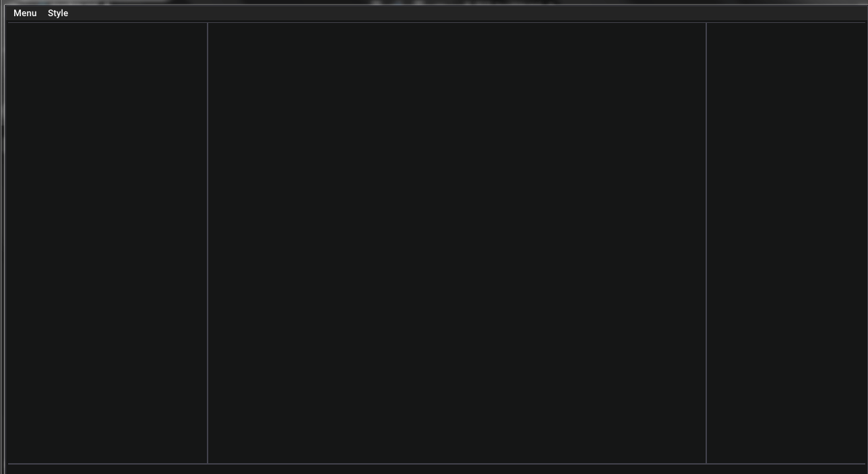Image resolution: width=868 pixels, height=474 pixels.
Task: Select the divider between center and right panels
Action: (x=706, y=243)
